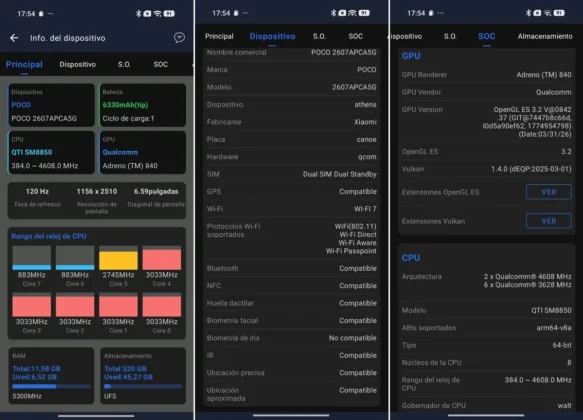The width and height of the screenshot is (583, 420).
Task: Open S.O. tab in right phone
Action: 450,36
